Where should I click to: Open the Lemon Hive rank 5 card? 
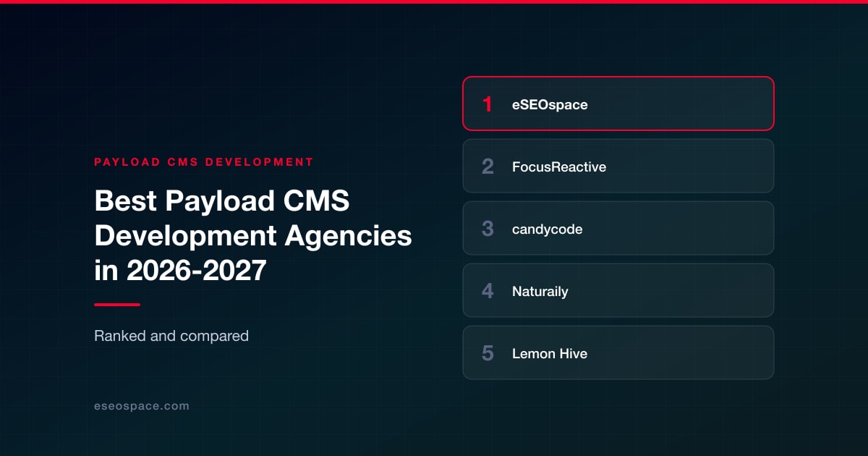[x=618, y=352]
